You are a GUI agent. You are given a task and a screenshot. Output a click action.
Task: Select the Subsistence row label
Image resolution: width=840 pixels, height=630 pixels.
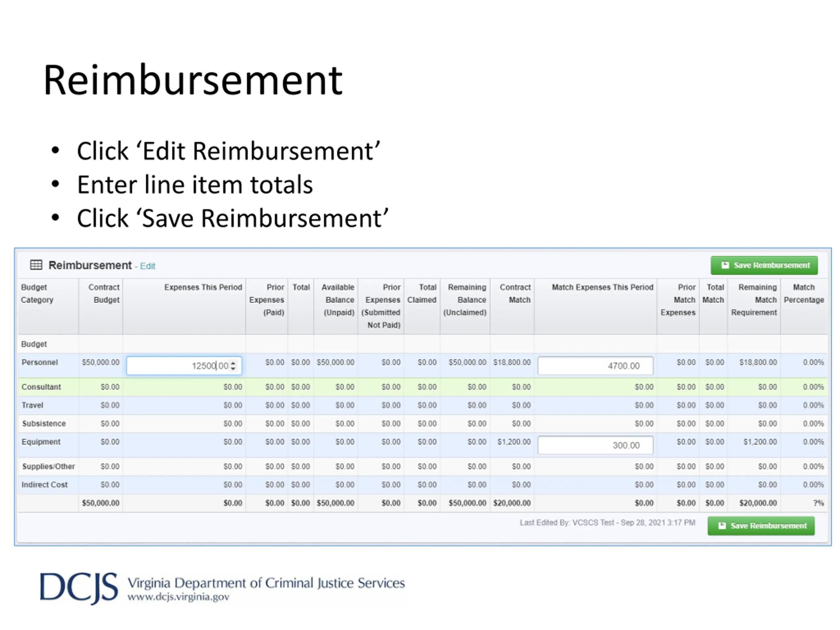point(44,423)
